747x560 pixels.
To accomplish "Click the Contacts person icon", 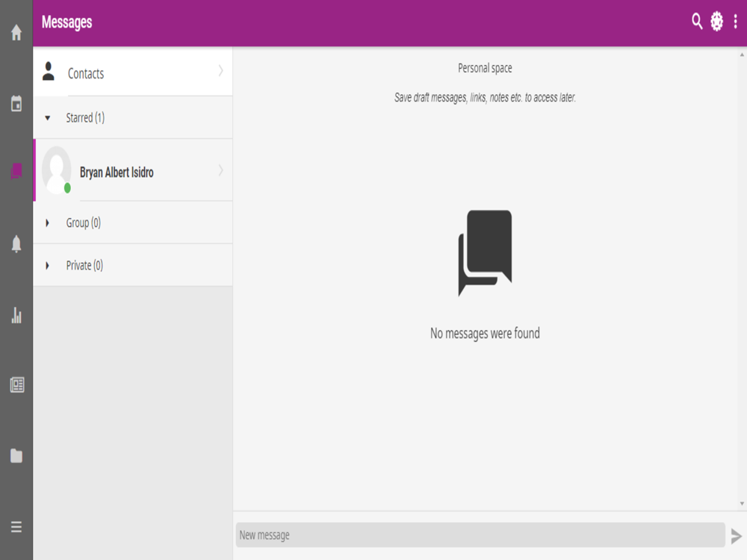I will pyautogui.click(x=48, y=72).
